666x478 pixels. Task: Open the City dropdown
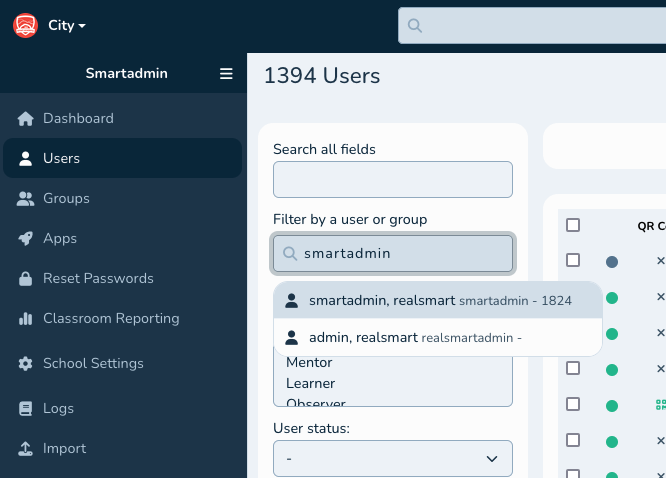(67, 25)
